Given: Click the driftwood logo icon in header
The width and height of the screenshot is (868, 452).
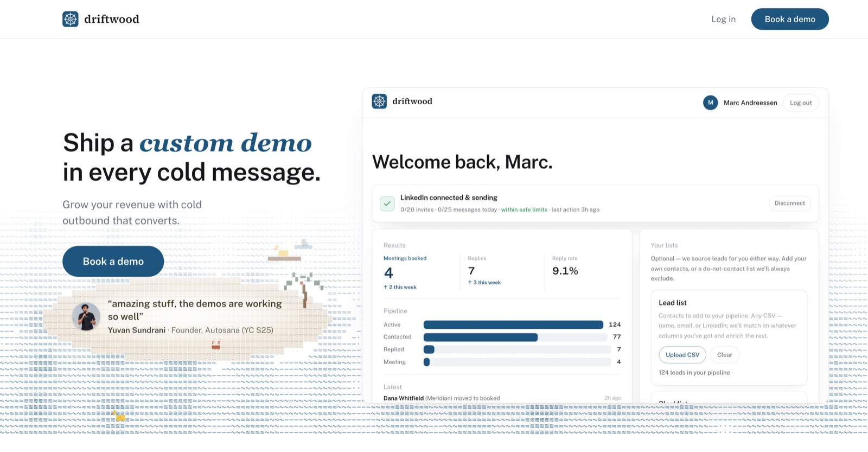Looking at the screenshot, I should (x=71, y=19).
